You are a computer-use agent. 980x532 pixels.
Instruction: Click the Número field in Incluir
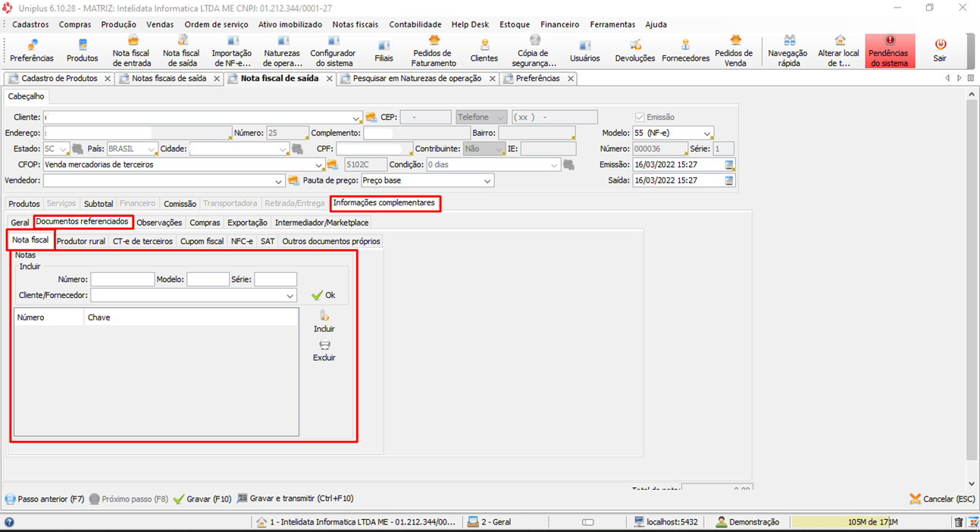click(123, 280)
